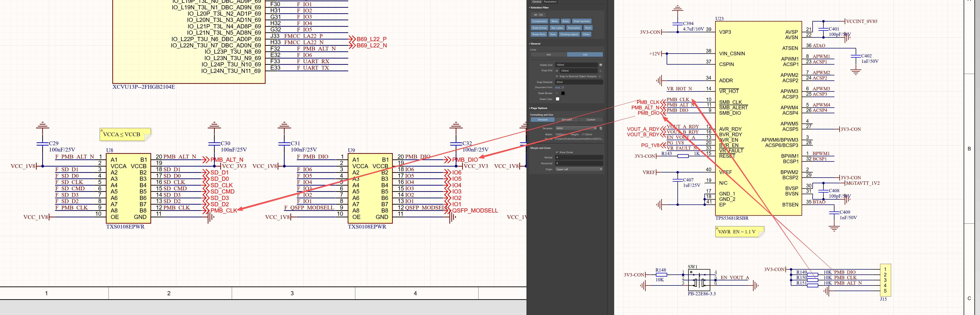Image resolution: width=980 pixels, height=315 pixels.
Task: Toggle the Buses selection filter
Action: coord(566,21)
